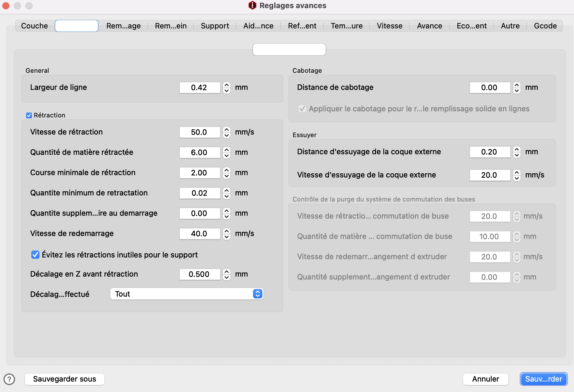
Task: Open the Tout dropdown for Décalage effectué
Action: click(187, 294)
